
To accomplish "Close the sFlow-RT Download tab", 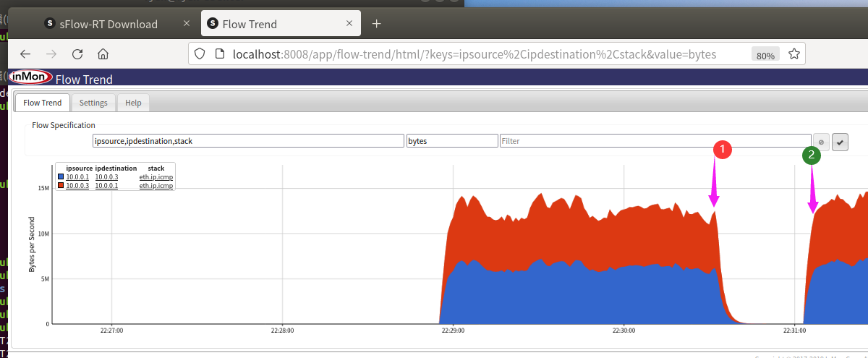I will coord(187,24).
